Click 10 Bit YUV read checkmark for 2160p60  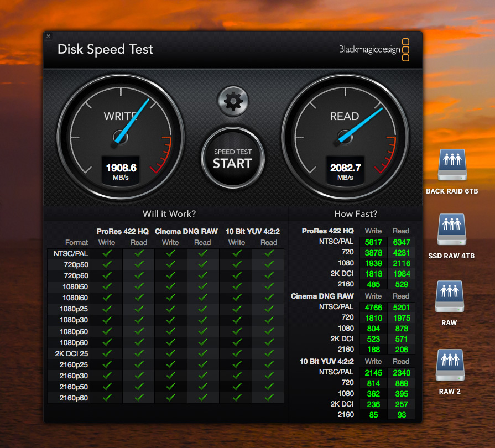pyautogui.click(x=269, y=398)
